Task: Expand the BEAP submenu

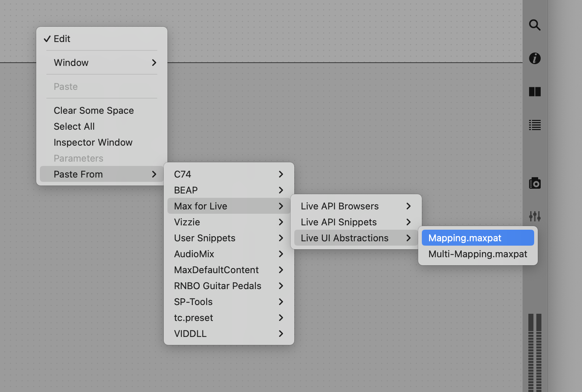Action: (229, 190)
